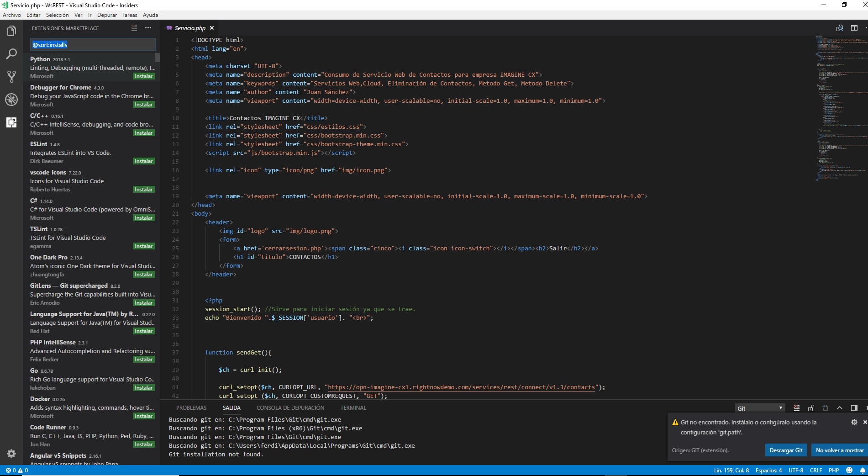Go to line via Lín. 159, Col. 8
The image size is (868, 476).
coord(731,470)
